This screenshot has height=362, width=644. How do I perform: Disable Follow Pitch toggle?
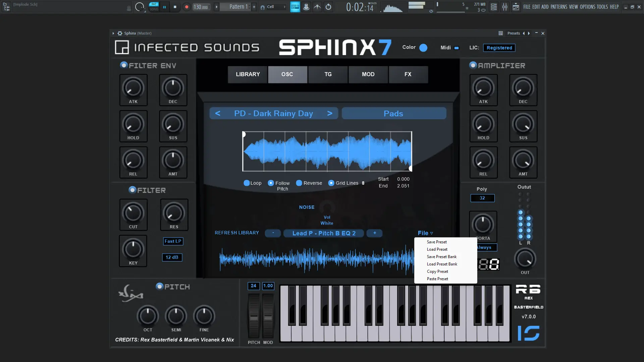(x=271, y=183)
